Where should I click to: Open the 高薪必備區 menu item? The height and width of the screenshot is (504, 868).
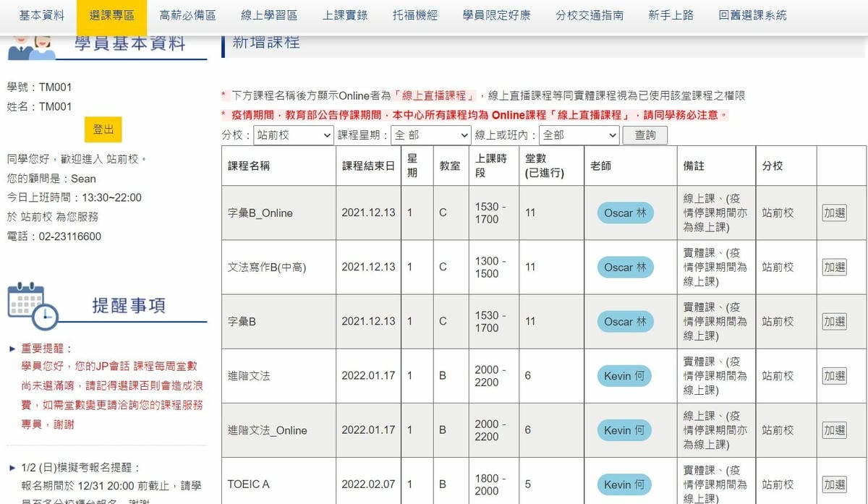187,15
